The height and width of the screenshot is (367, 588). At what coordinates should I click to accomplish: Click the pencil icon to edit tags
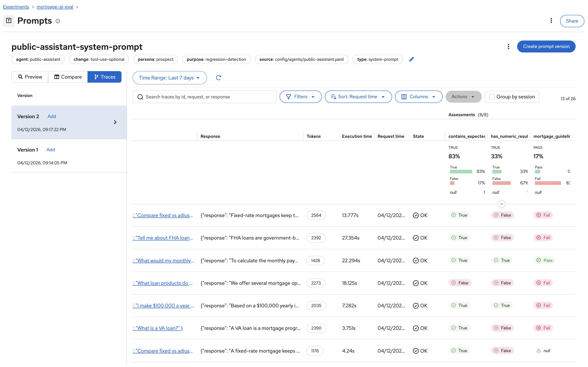411,59
